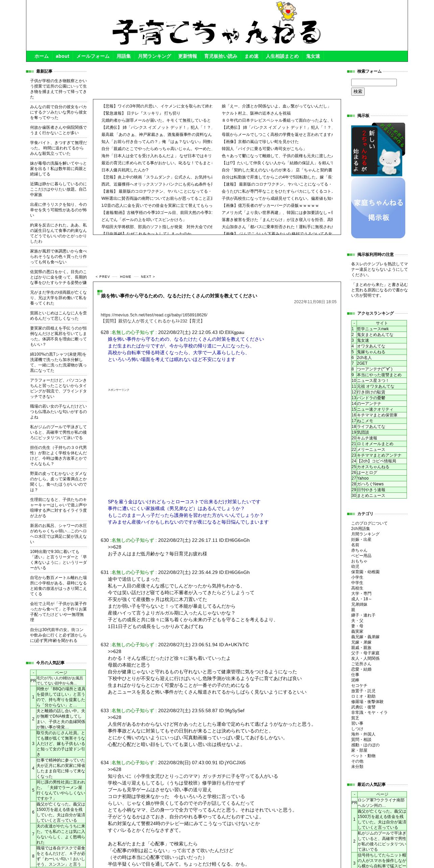Open recent article アラフォーだけど、パソコン

(x=58, y=388)
